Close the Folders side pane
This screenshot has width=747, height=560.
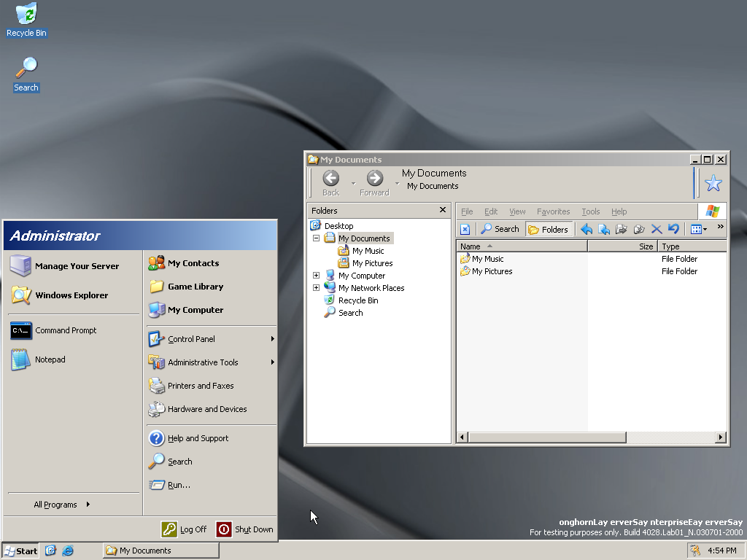(442, 210)
